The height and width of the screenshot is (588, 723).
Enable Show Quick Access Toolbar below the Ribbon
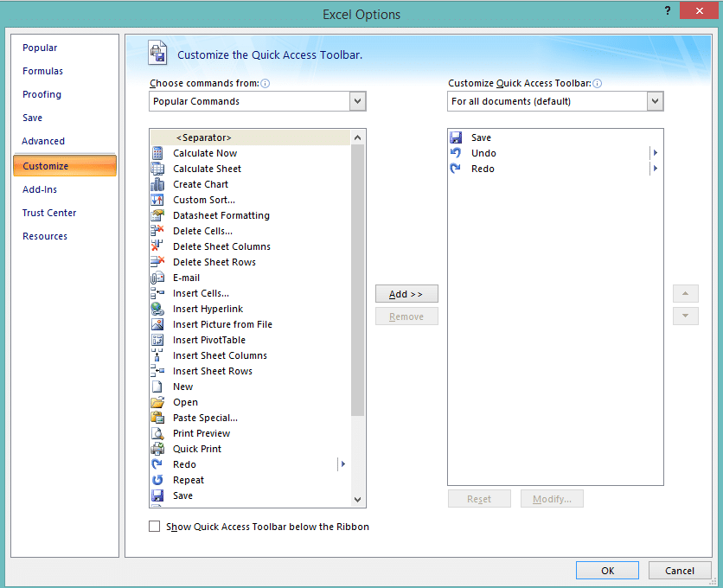[x=155, y=527]
